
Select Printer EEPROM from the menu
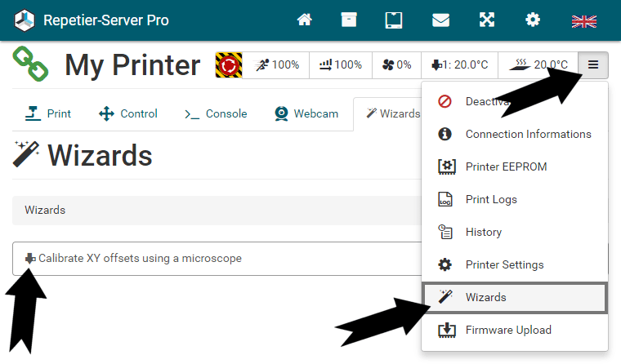pos(506,166)
